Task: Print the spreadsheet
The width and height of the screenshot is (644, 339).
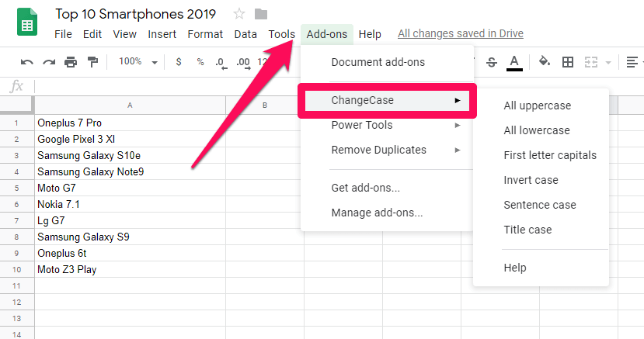Action: 71,62
